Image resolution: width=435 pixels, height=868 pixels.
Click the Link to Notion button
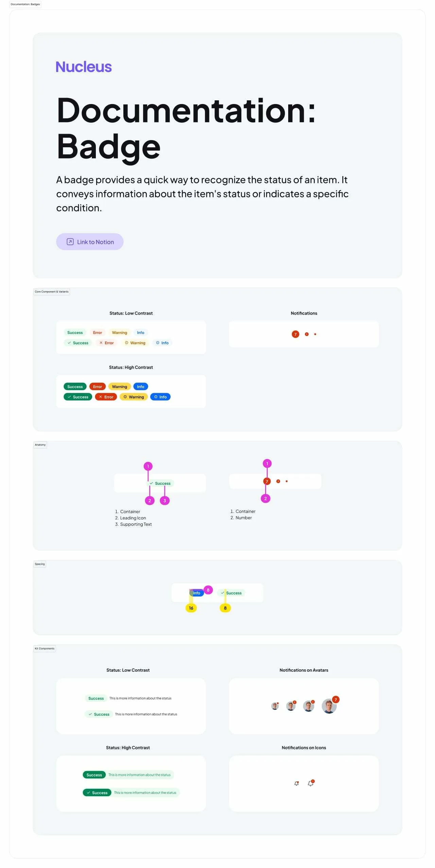pos(90,241)
